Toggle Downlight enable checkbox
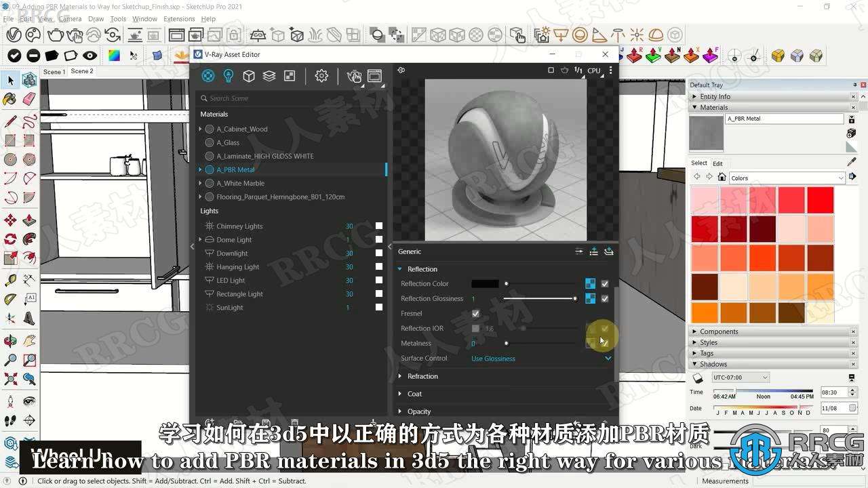Viewport: 868px width, 488px height. point(379,253)
